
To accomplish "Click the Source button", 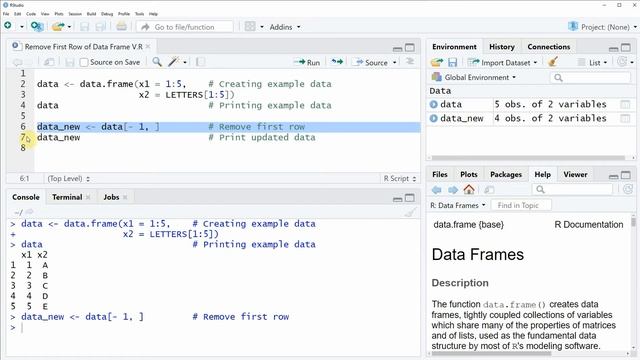I will click(371, 62).
